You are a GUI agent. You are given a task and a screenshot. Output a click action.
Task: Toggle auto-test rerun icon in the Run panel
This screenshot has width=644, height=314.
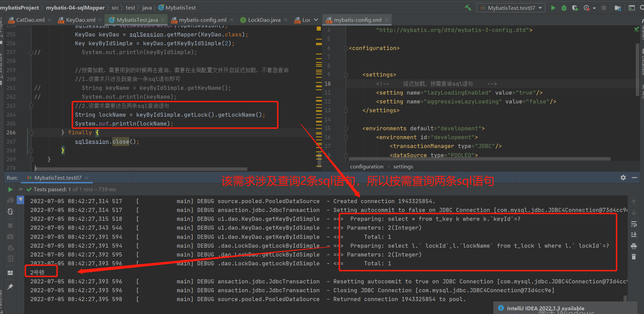10,212
